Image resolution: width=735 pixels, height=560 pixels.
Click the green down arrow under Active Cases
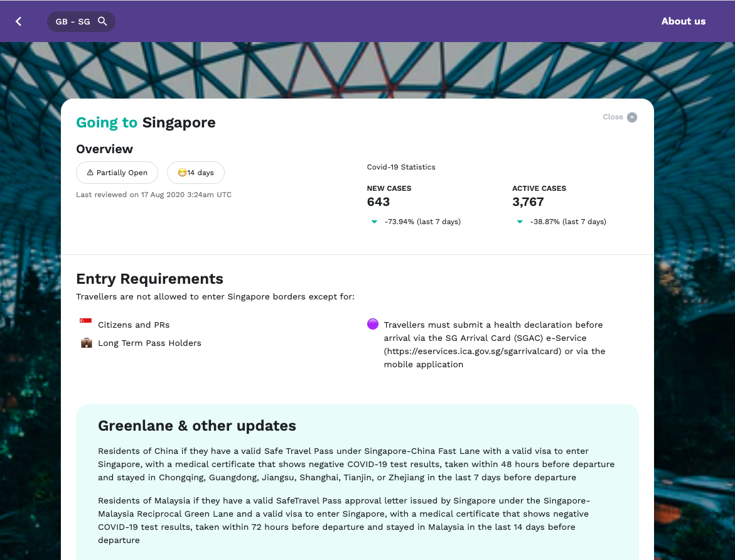tap(520, 222)
